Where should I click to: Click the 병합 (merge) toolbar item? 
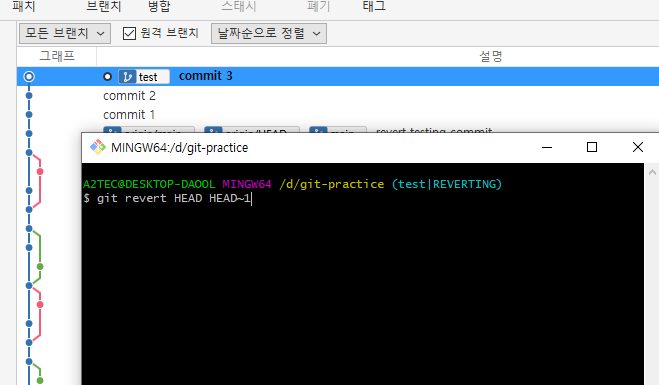point(159,6)
